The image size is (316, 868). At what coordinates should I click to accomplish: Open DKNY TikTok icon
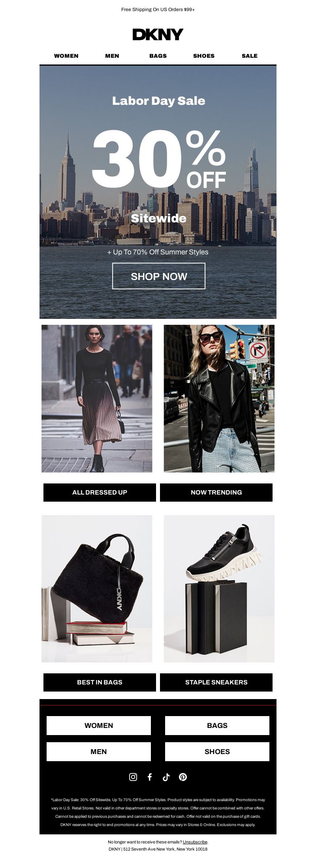tap(166, 777)
